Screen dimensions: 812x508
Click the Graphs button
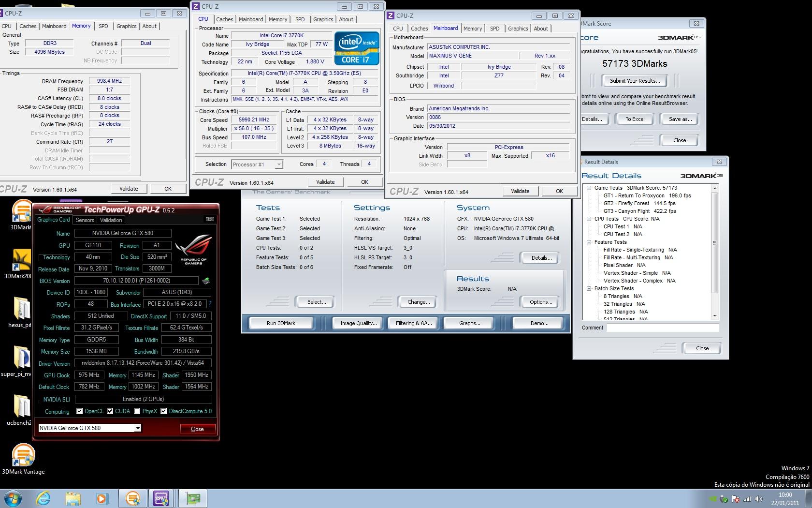tap(469, 323)
